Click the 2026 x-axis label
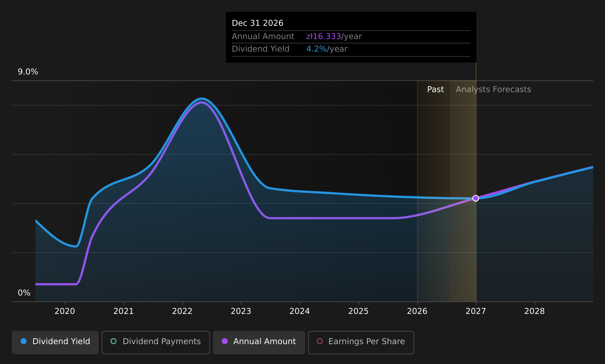The image size is (605, 364). (x=417, y=311)
